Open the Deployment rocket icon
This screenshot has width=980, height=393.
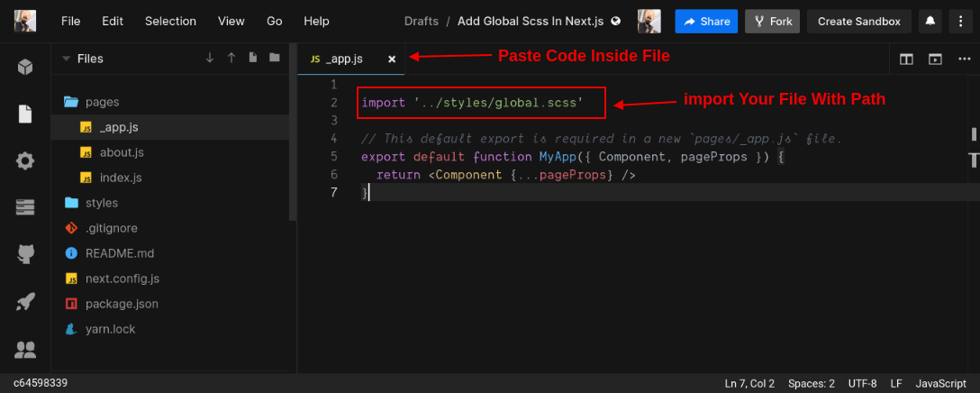[x=25, y=302]
